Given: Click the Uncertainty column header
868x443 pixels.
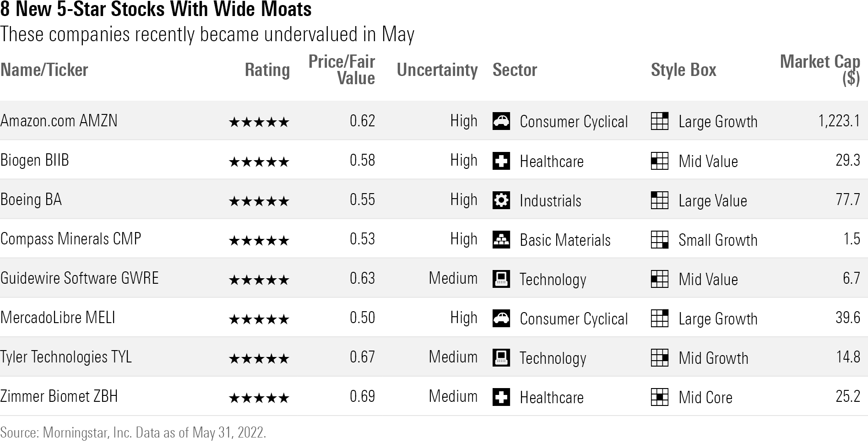Looking at the screenshot, I should [x=437, y=70].
